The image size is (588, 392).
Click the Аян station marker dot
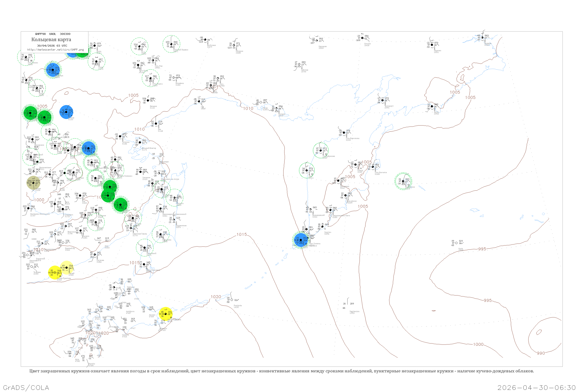[x=156, y=123]
